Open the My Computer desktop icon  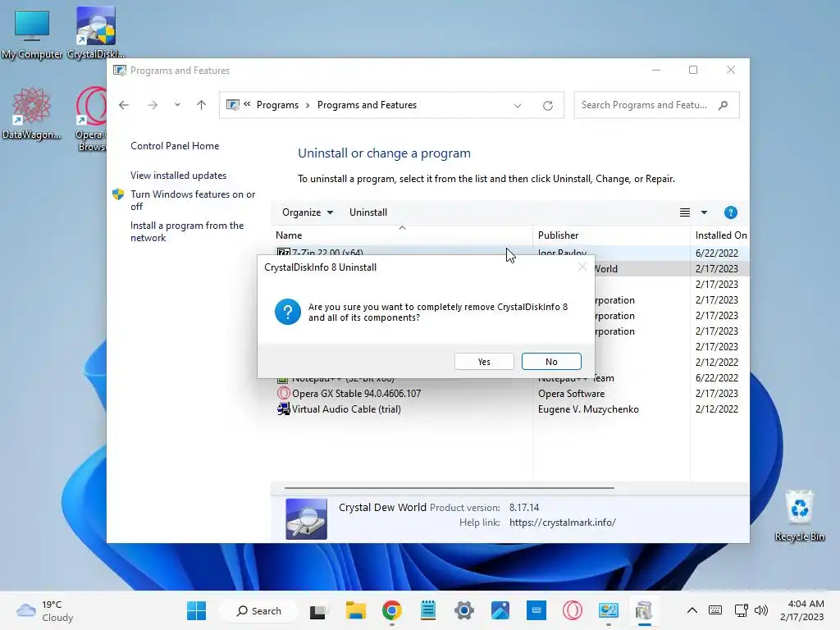(32, 33)
